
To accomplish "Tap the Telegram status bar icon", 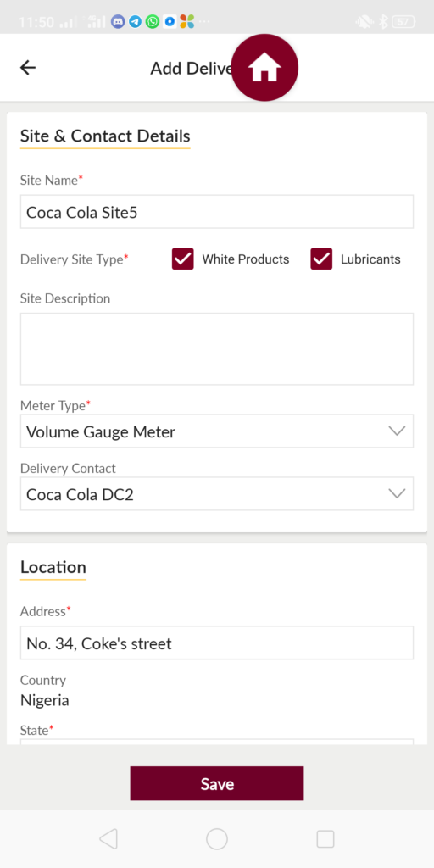I will [135, 22].
